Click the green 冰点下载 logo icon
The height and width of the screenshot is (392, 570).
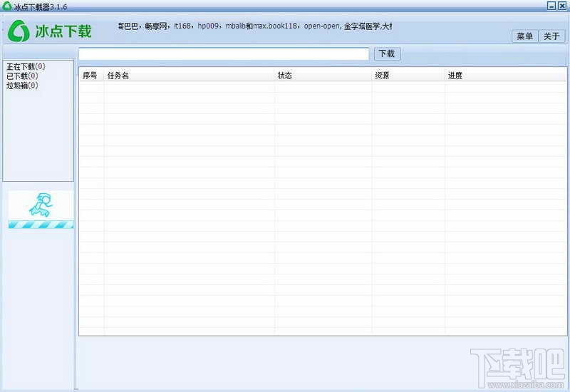click(x=19, y=31)
